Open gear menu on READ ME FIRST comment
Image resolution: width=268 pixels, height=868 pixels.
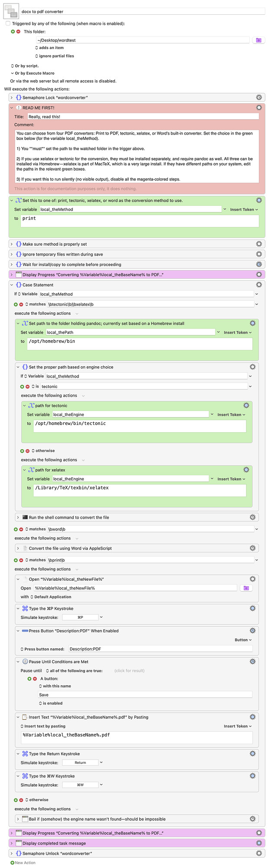pyautogui.click(x=259, y=108)
